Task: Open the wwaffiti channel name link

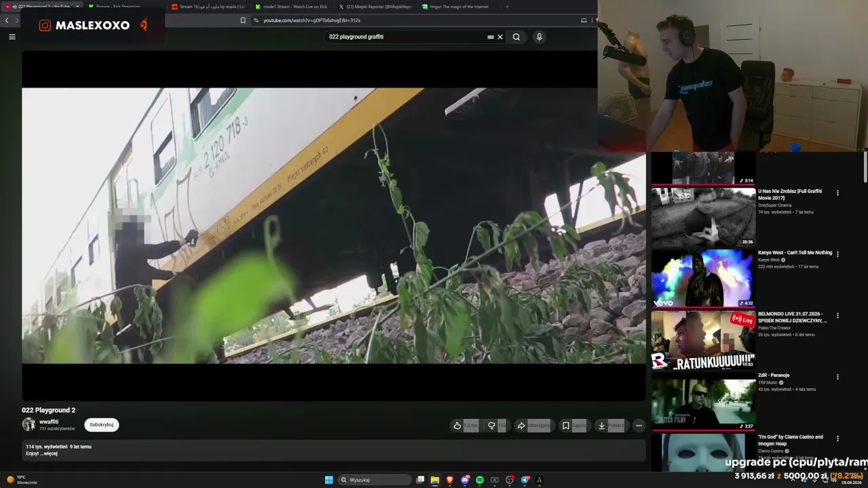Action: 49,422
